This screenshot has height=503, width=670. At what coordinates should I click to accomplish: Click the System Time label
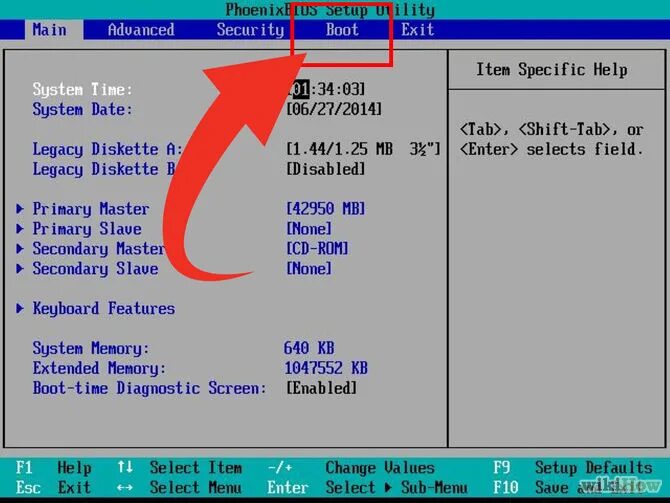(x=83, y=89)
